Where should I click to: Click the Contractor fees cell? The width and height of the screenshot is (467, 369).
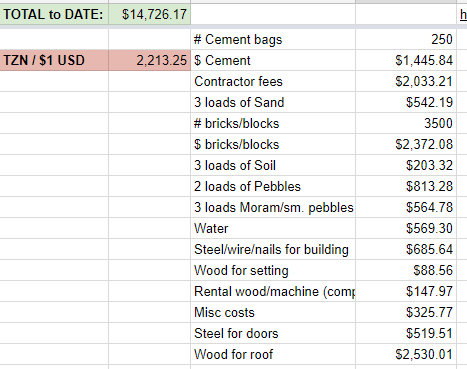pos(273,81)
